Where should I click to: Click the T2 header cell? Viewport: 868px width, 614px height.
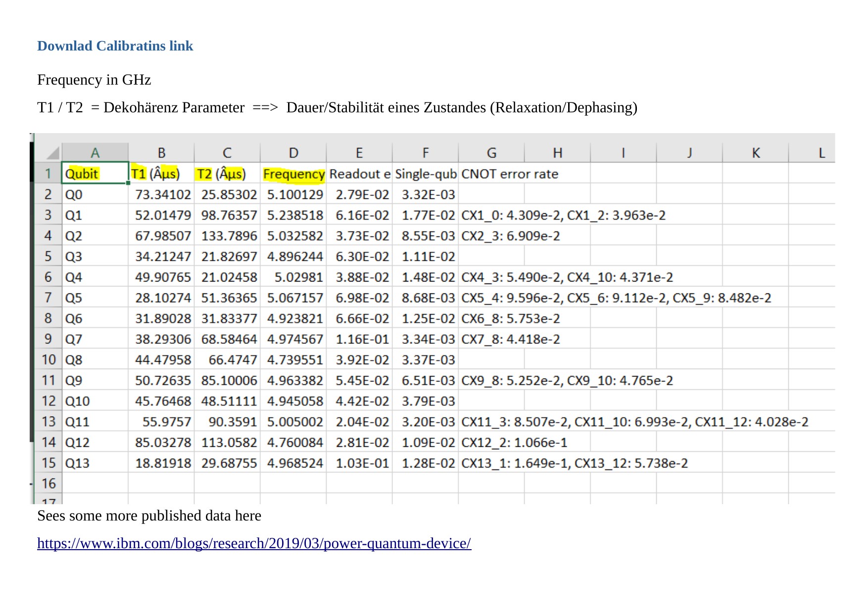click(227, 174)
